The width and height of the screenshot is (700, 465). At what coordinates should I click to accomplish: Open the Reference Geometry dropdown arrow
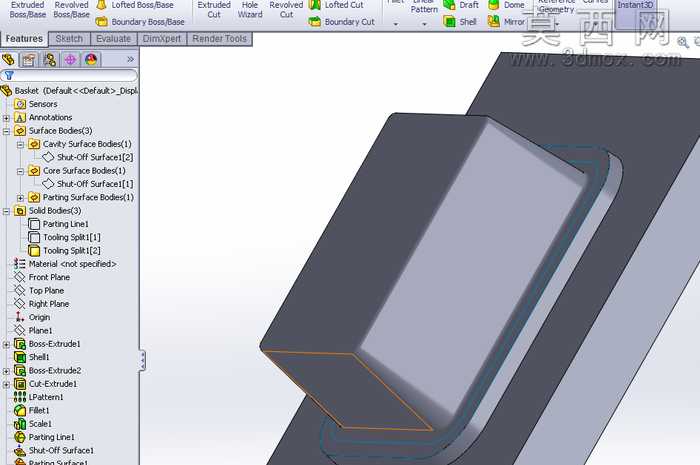pyautogui.click(x=557, y=24)
